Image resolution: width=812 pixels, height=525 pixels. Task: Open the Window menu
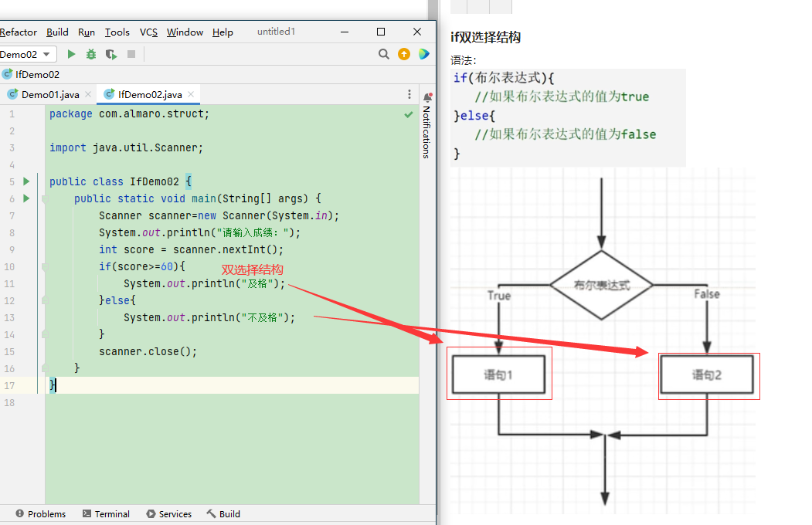(x=185, y=32)
